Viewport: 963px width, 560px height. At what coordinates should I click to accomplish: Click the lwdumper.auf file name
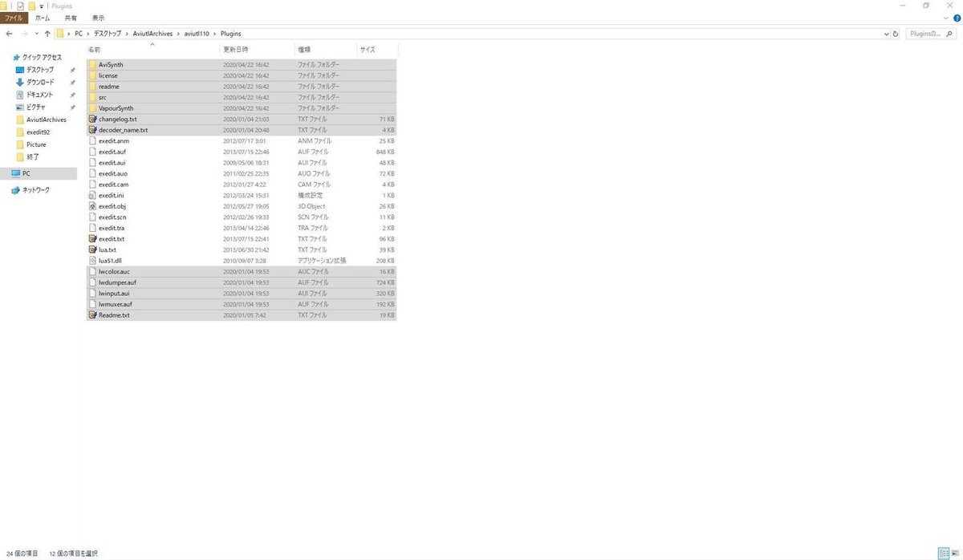[x=117, y=282]
